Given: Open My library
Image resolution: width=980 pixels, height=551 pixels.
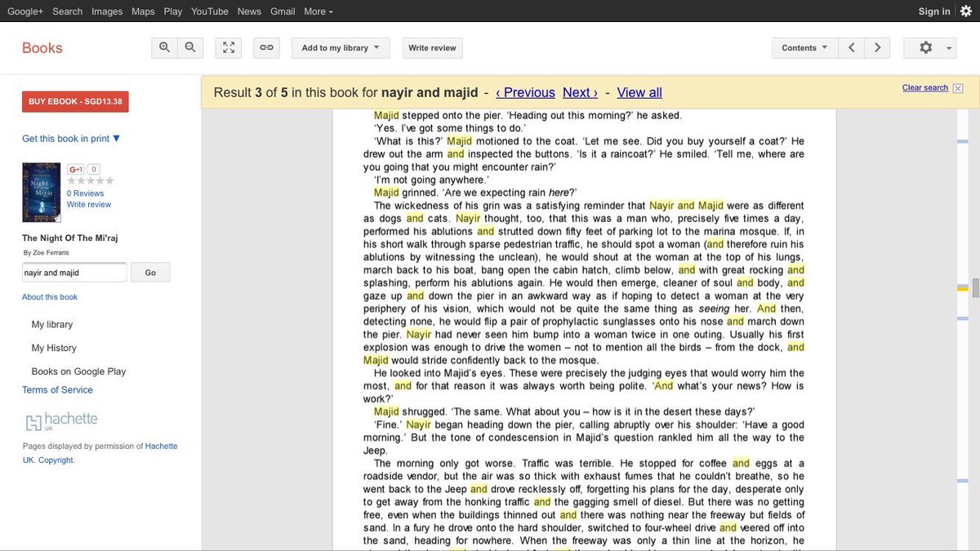Looking at the screenshot, I should (52, 324).
